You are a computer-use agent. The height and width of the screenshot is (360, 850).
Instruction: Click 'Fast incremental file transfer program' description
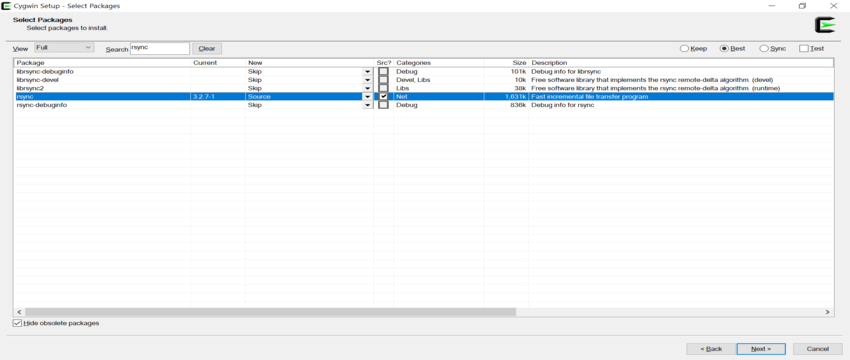[x=590, y=97]
